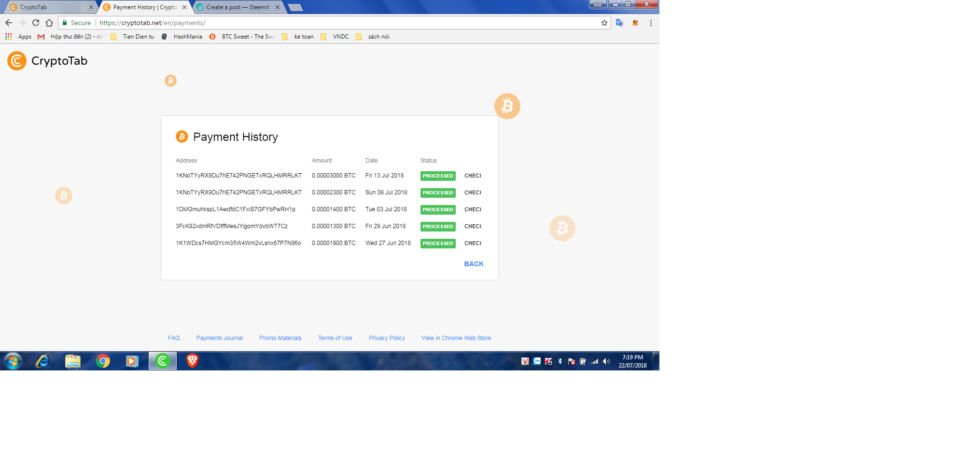Click the browser forward arrow

coord(22,23)
